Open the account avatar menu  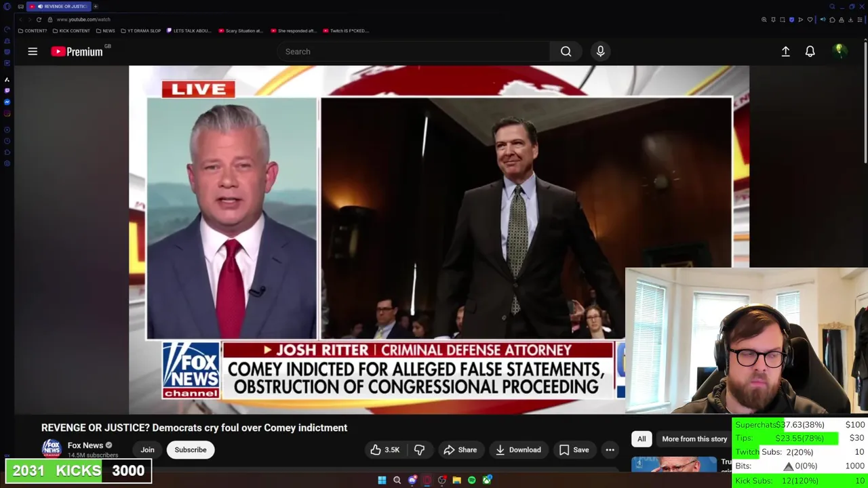pyautogui.click(x=840, y=51)
